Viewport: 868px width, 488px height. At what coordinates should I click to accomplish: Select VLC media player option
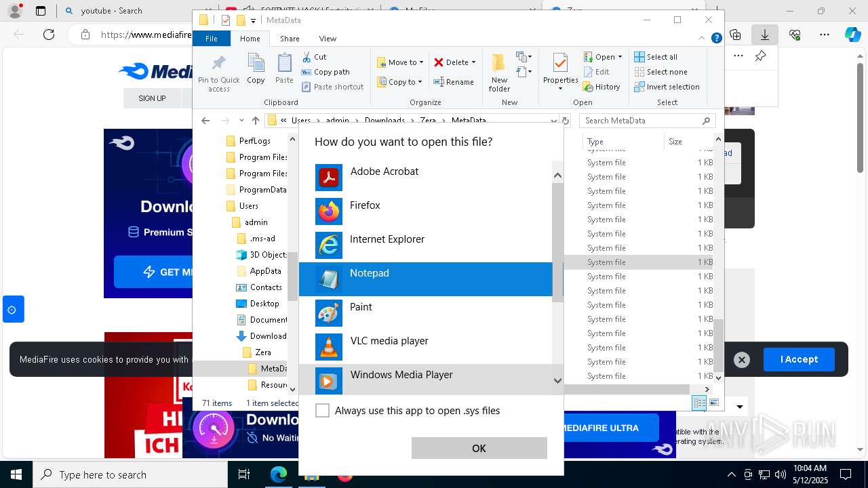click(426, 347)
